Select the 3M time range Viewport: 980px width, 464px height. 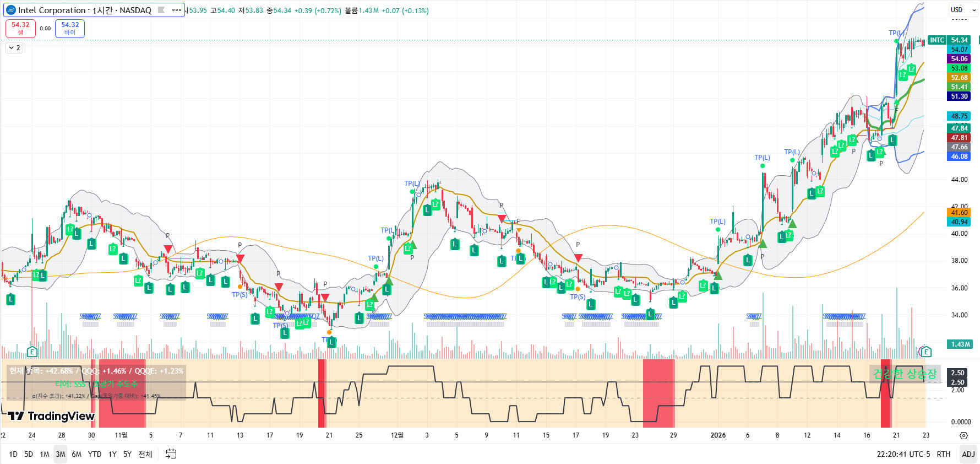point(61,454)
